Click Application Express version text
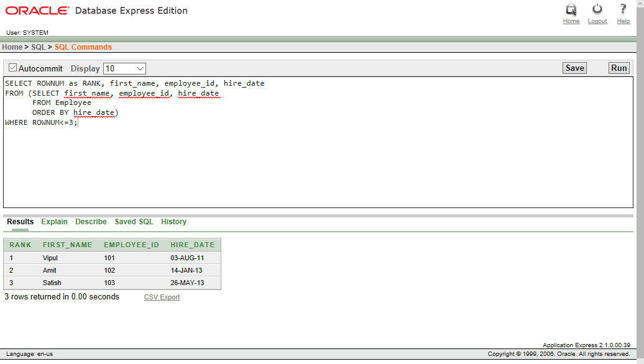Screen dimensions: 644x364 point(587,345)
